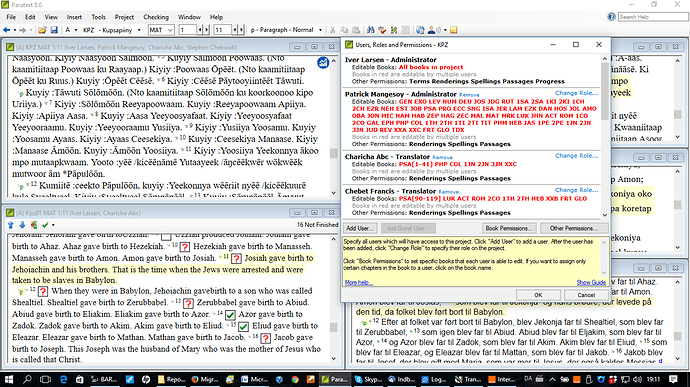Screen dimensions: 690x387
Task: Uncheck verse 15 finished box before Eliud
Action: [x=243, y=327]
